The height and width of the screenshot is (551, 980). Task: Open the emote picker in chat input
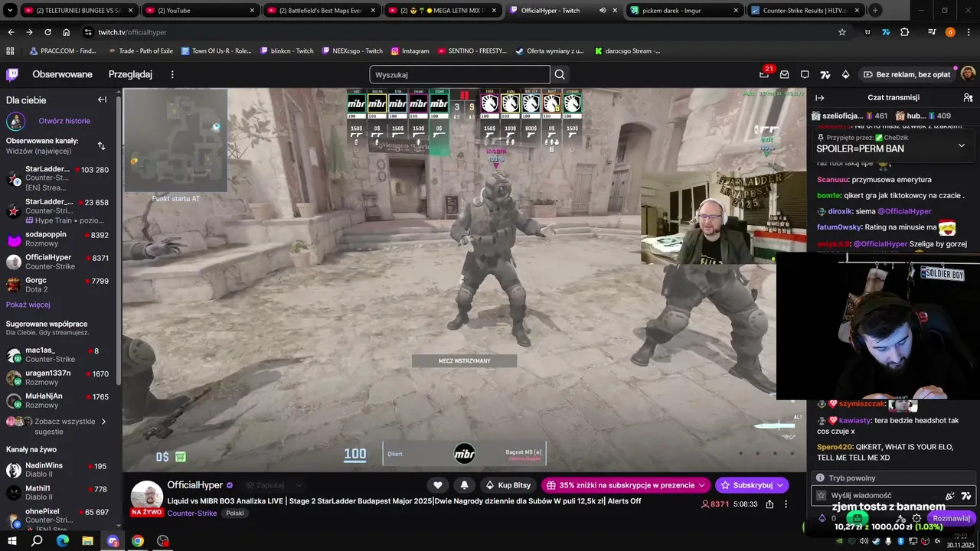tap(950, 496)
